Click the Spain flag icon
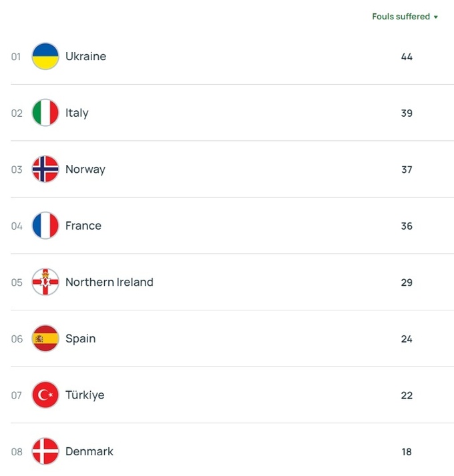454x476 pixels. coord(45,338)
